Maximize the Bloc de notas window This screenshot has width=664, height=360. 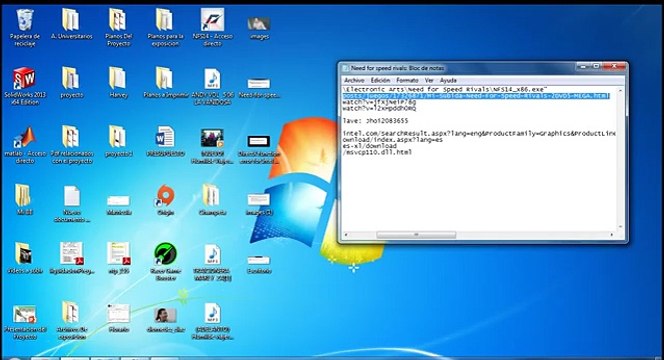coord(595,66)
